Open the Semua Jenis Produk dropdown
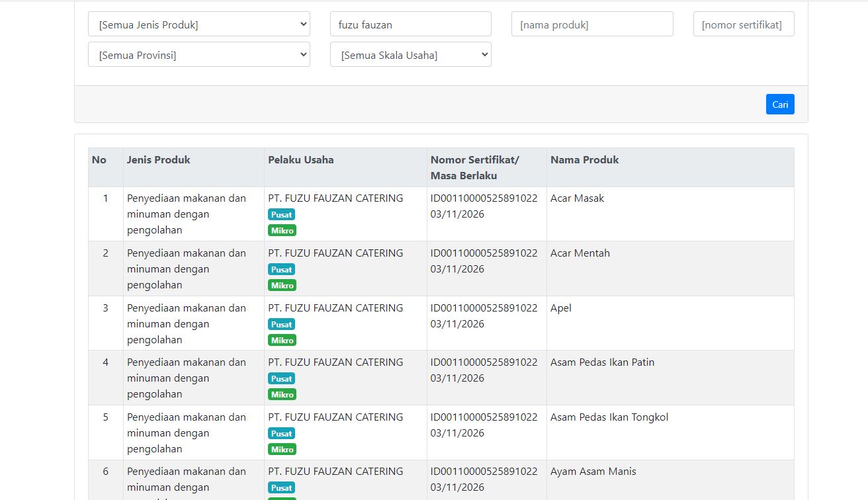The height and width of the screenshot is (500, 868). pyautogui.click(x=198, y=24)
